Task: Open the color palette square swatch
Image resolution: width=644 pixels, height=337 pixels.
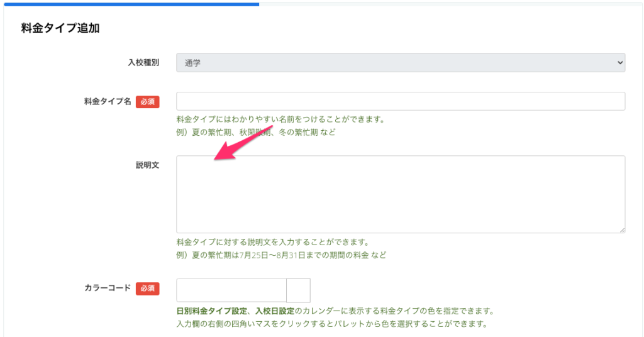Action: pyautogui.click(x=298, y=290)
